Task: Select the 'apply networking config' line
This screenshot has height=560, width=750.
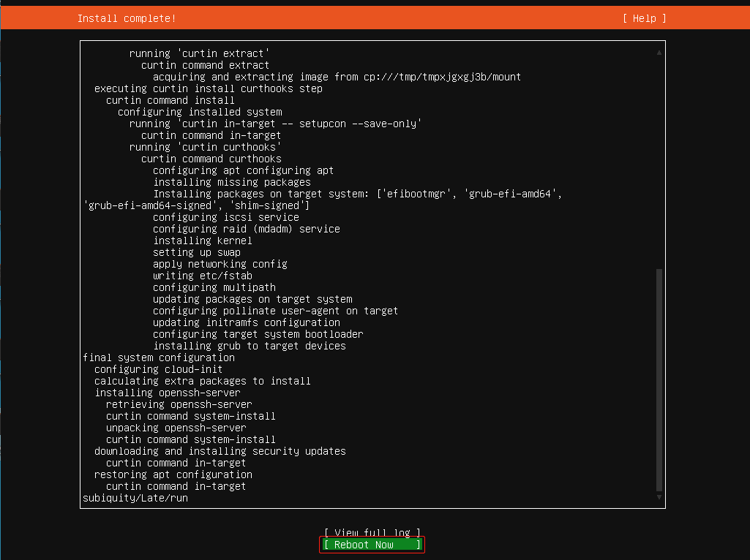Action: point(220,264)
